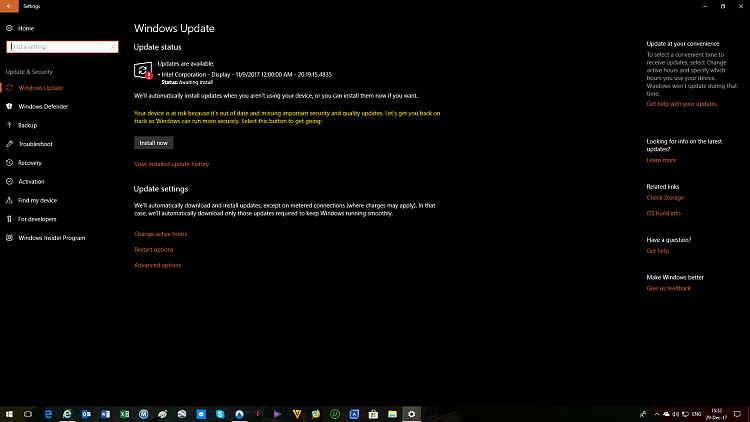Viewport: 750px width, 422px height.
Task: Open Restart options link
Action: 154,250
